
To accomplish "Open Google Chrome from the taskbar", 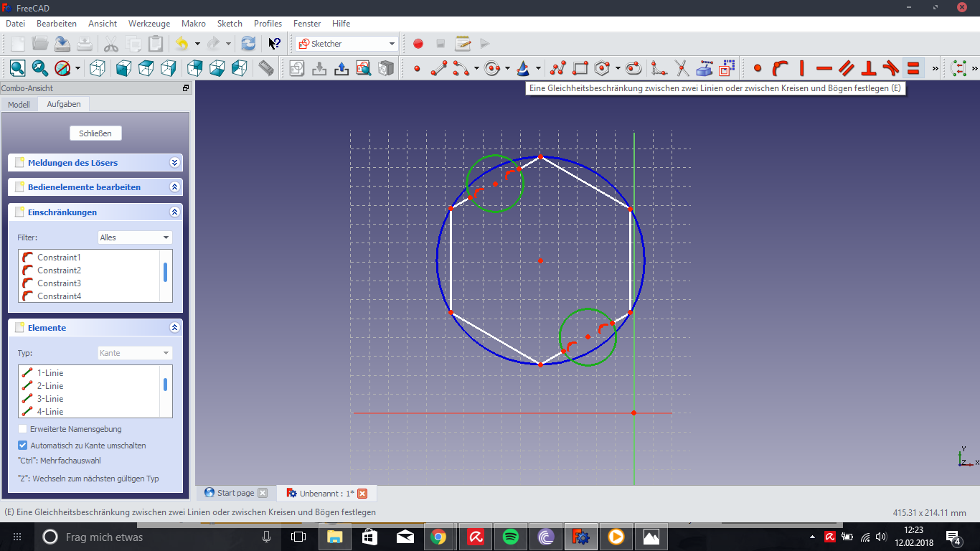I will click(x=438, y=537).
